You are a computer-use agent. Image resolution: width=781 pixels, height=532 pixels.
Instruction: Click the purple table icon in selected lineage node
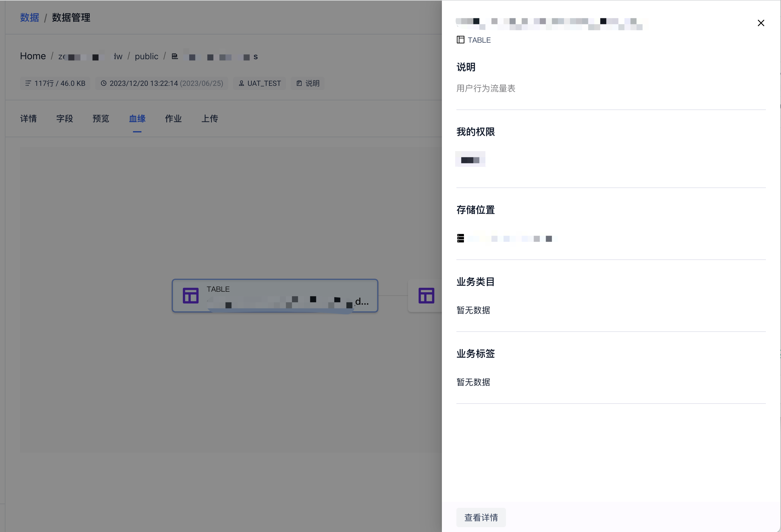coord(190,296)
